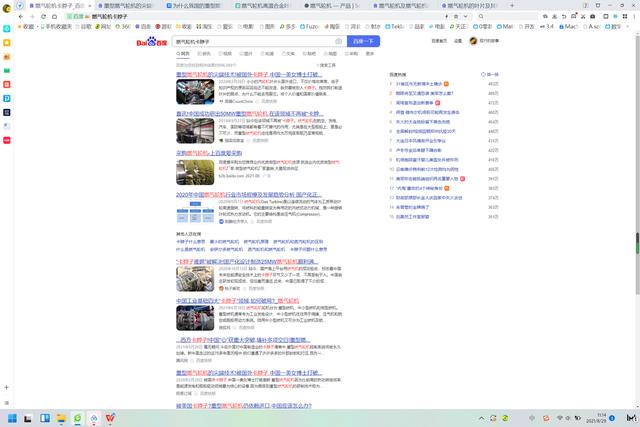Click the magnifier icon in the browser search box
The width and height of the screenshot is (640, 427).
click(481, 16)
